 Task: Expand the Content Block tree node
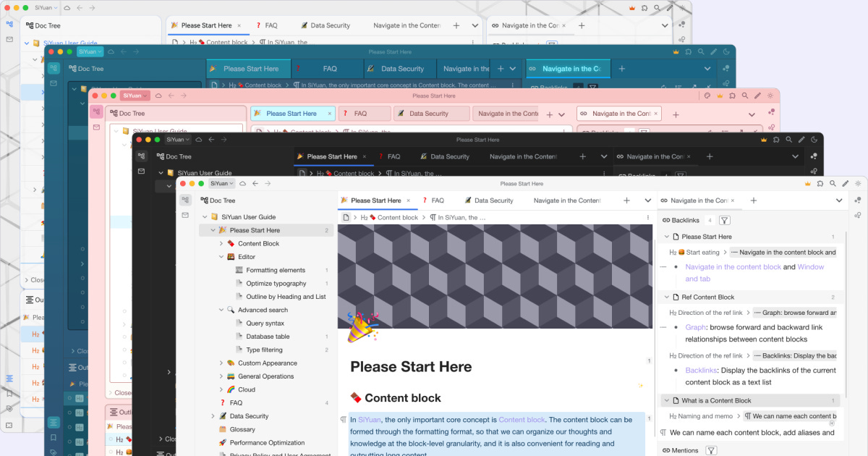[x=221, y=243]
